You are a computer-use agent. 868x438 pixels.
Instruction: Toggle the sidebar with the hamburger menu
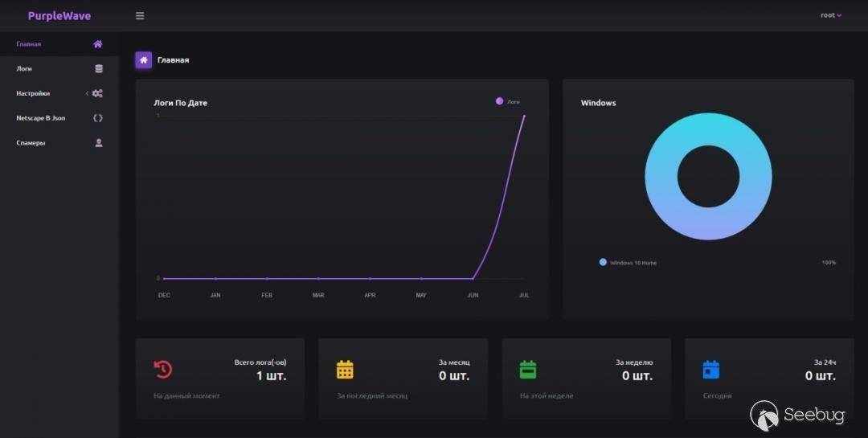140,16
